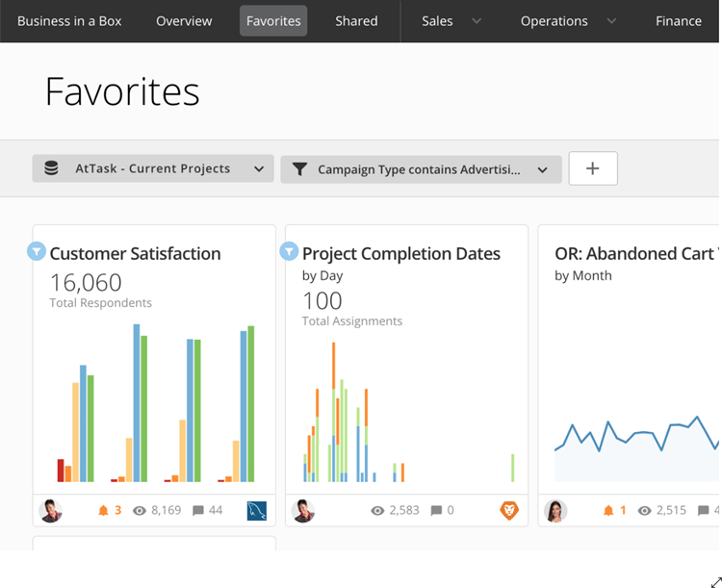
Task: Expand the Operations menu chevron
Action: point(611,21)
